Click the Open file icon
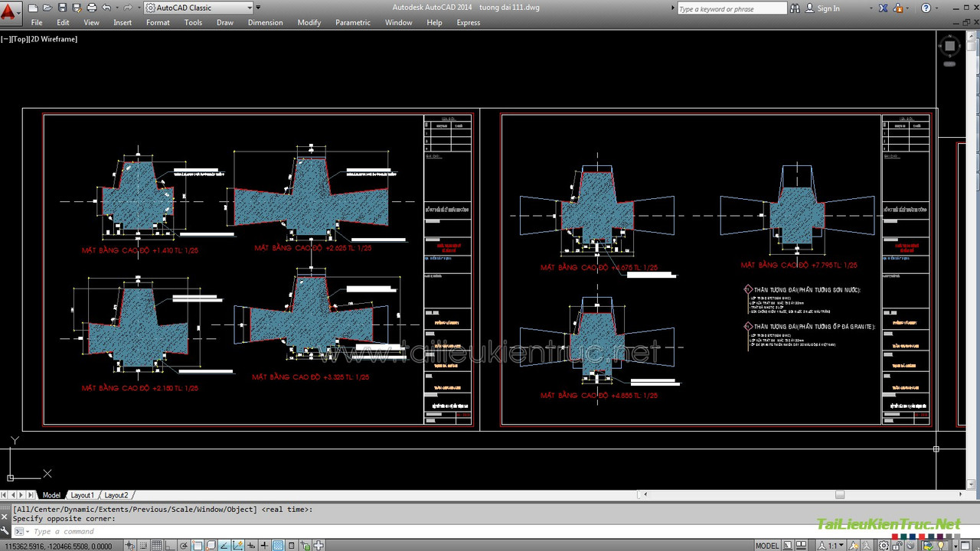This screenshot has height=551, width=980. pyautogui.click(x=47, y=8)
